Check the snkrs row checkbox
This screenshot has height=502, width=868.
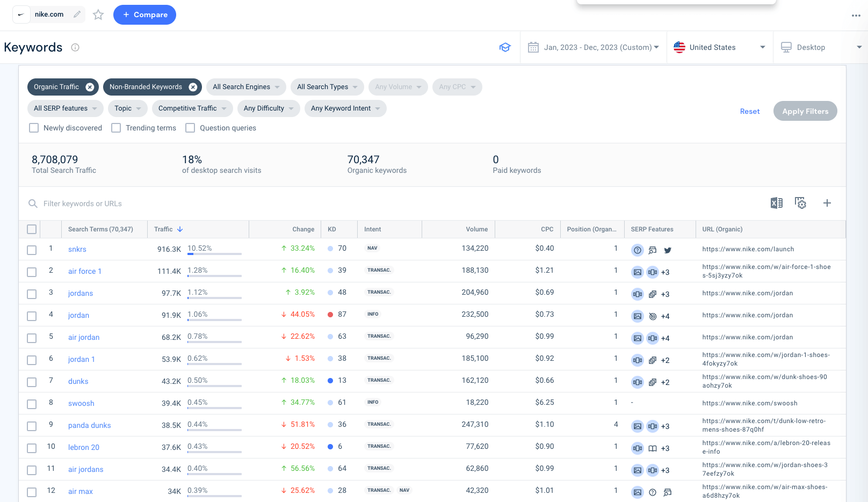[x=32, y=250]
